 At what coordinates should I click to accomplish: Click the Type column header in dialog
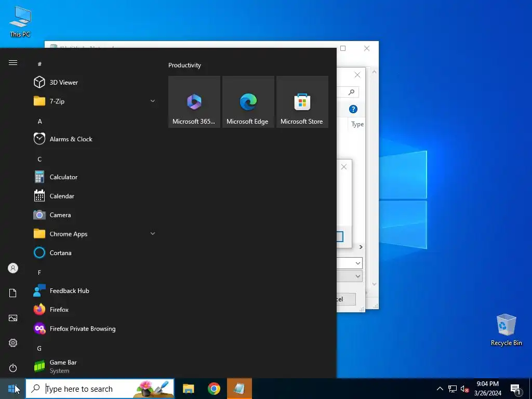(357, 124)
